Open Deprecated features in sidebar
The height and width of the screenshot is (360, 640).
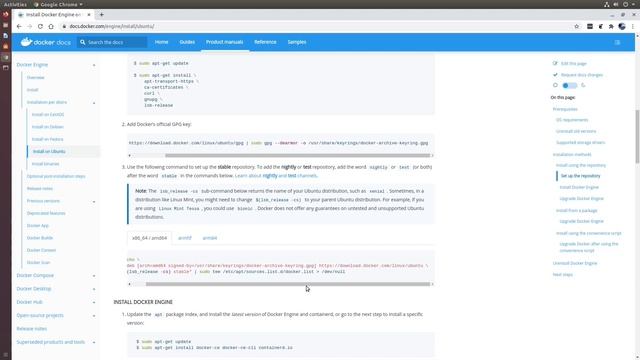coord(46,213)
